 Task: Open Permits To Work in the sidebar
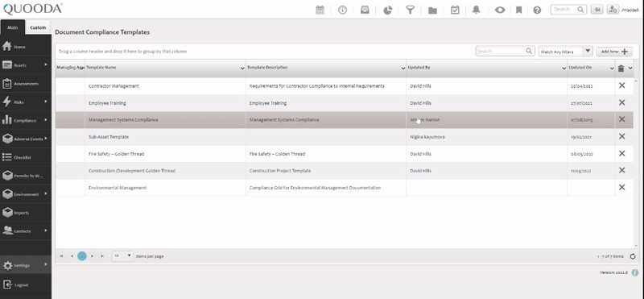click(x=26, y=176)
